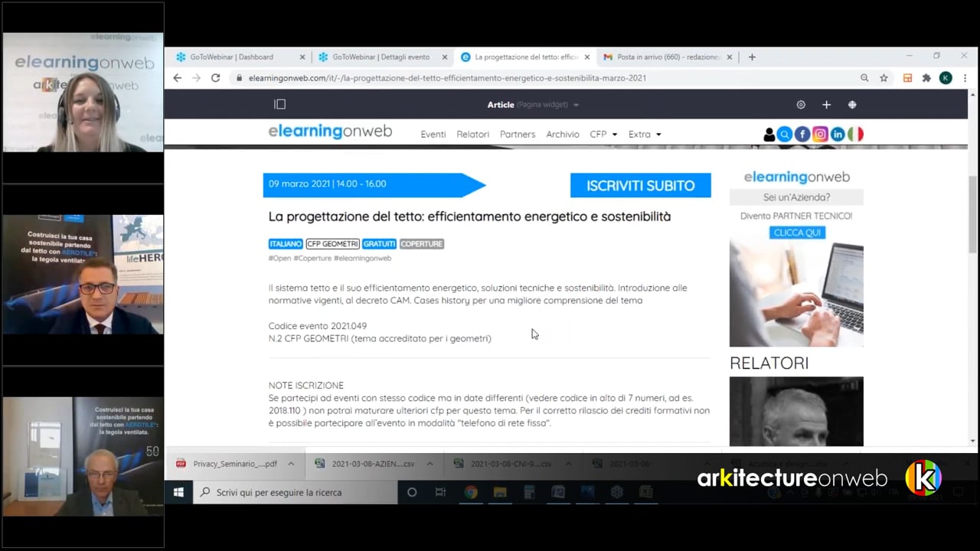
Task: Open the Partners menu item
Action: coord(518,134)
